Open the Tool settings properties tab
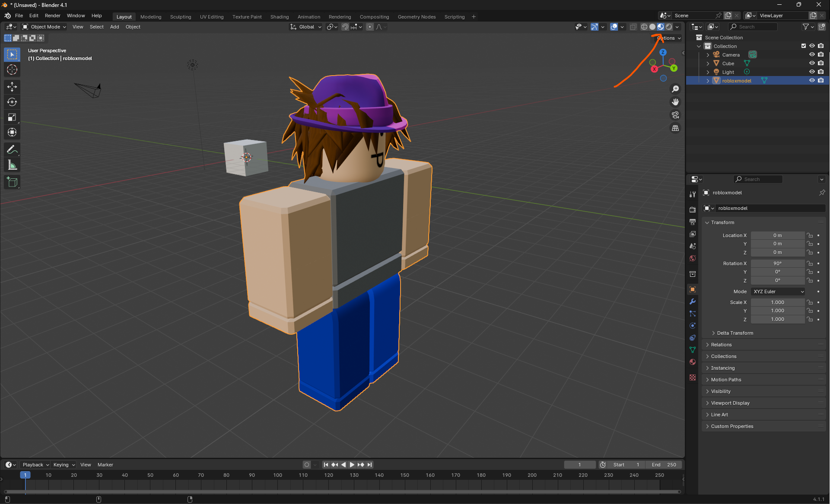This screenshot has height=504, width=830. (x=693, y=194)
